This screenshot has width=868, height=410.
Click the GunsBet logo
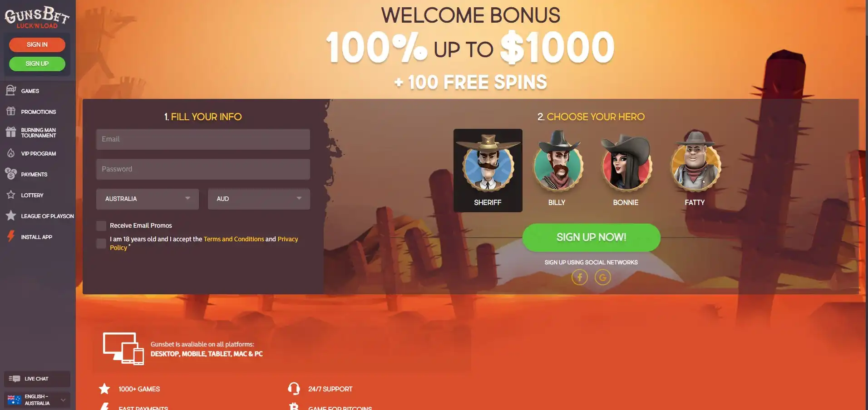37,17
